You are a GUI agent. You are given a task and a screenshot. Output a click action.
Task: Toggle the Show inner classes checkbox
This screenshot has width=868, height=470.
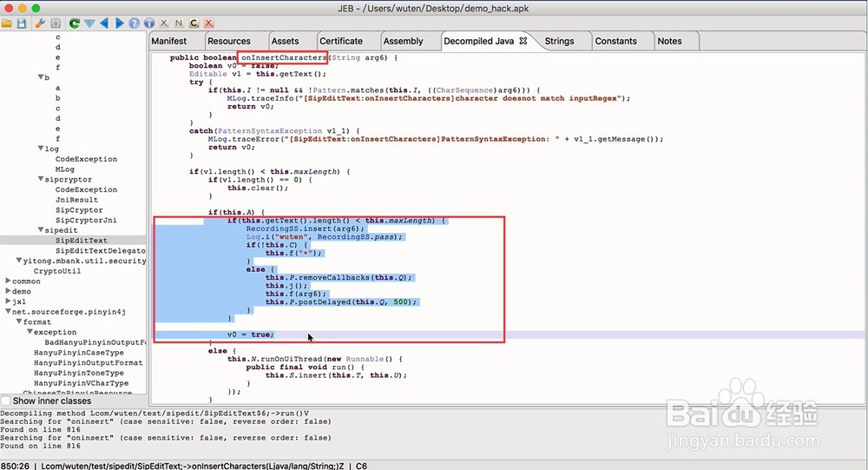click(x=5, y=400)
